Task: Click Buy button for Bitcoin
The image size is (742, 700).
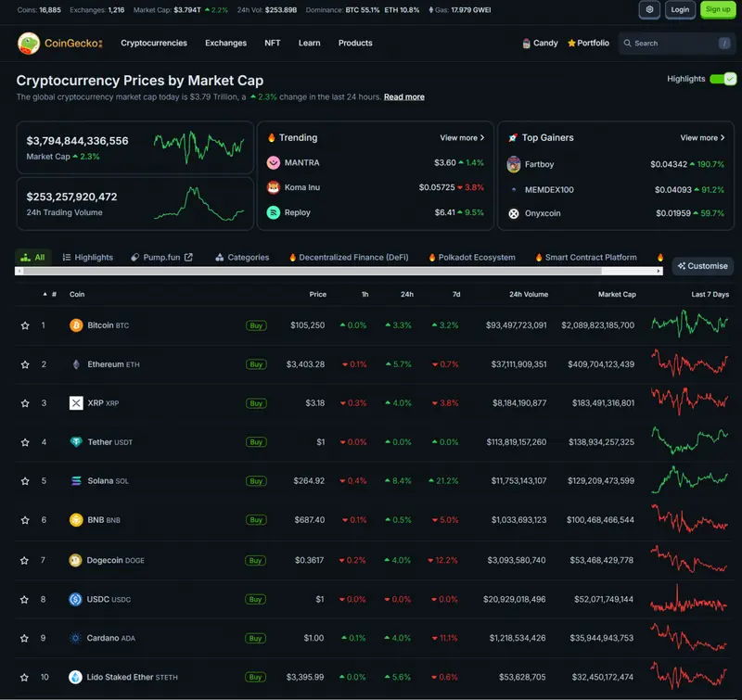Action: click(256, 325)
